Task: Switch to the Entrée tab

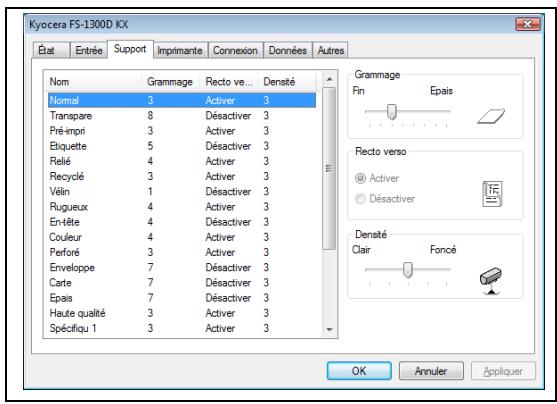Action: [89, 50]
